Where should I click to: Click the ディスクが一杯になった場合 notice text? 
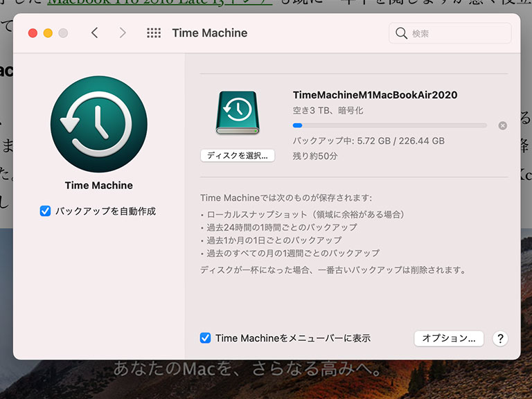point(332,270)
